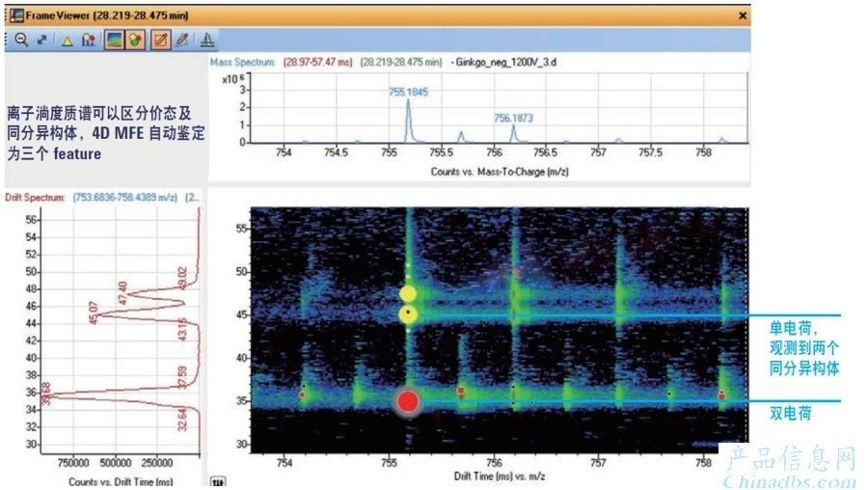The image size is (868, 490).
Task: Click the 45.07 drift peak label
Action: (x=94, y=313)
